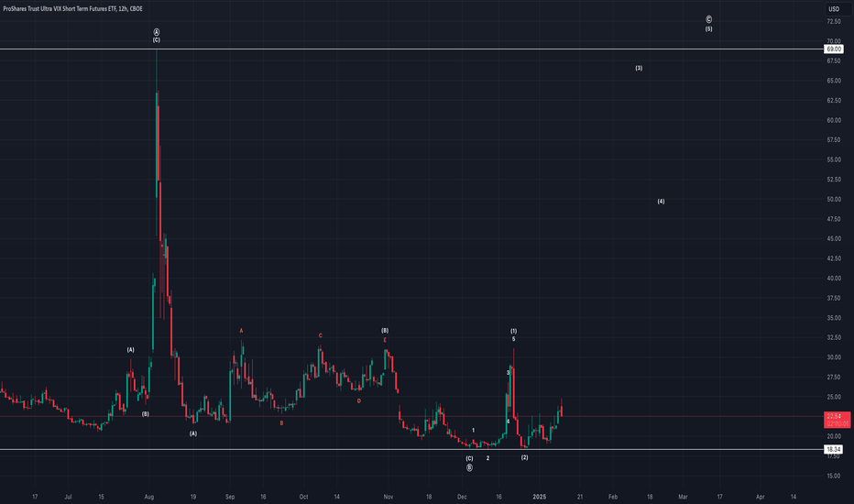Select the red A triangle wave label
Viewport: 854px width, 504px height.
tap(241, 331)
